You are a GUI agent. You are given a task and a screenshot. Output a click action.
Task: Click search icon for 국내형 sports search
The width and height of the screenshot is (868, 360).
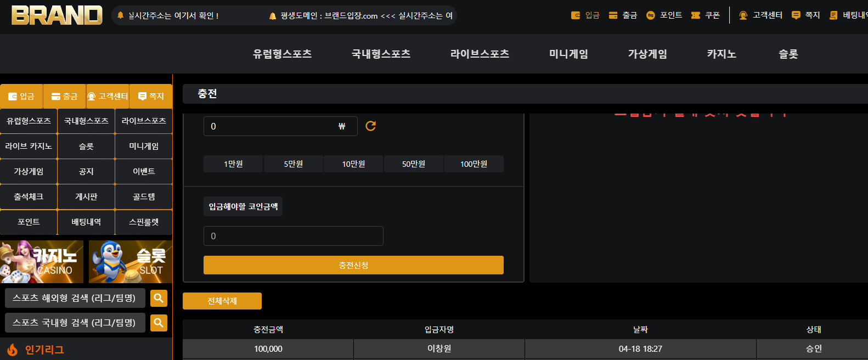click(x=159, y=323)
